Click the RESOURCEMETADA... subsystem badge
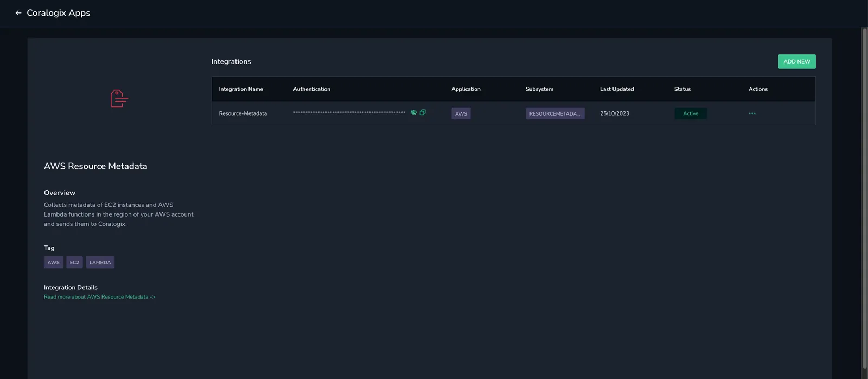Screen dimensions: 868x379 click(554, 113)
